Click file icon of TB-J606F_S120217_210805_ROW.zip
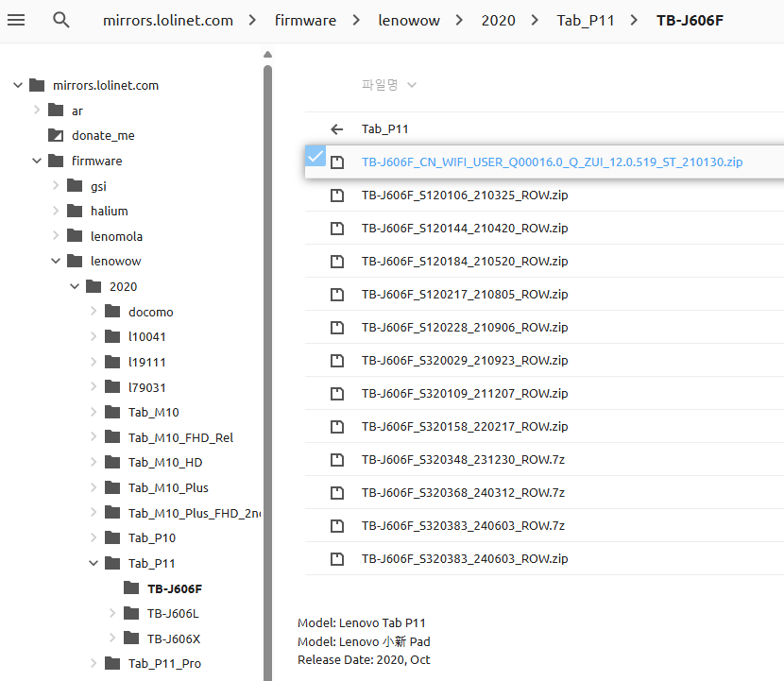 pyautogui.click(x=337, y=295)
